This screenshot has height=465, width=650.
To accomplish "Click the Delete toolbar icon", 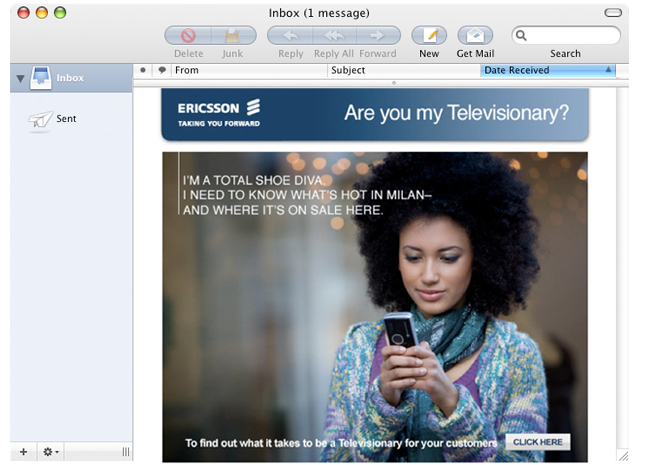I will point(188,36).
